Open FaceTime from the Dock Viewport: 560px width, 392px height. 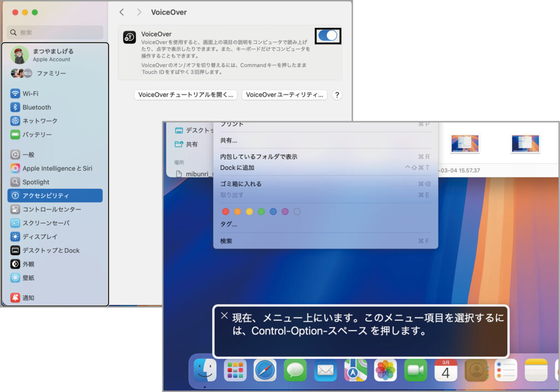click(x=416, y=370)
